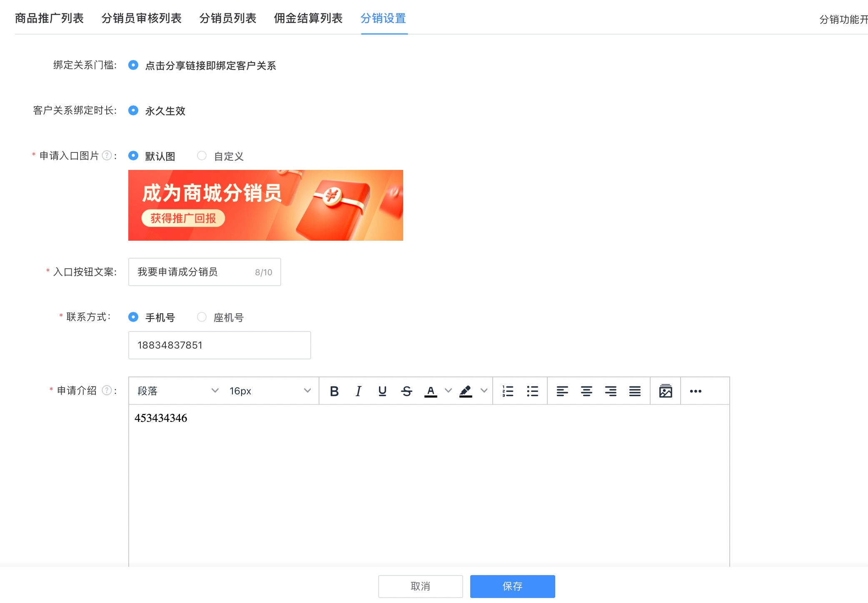Switch to the 分销员列表 tab

(228, 18)
